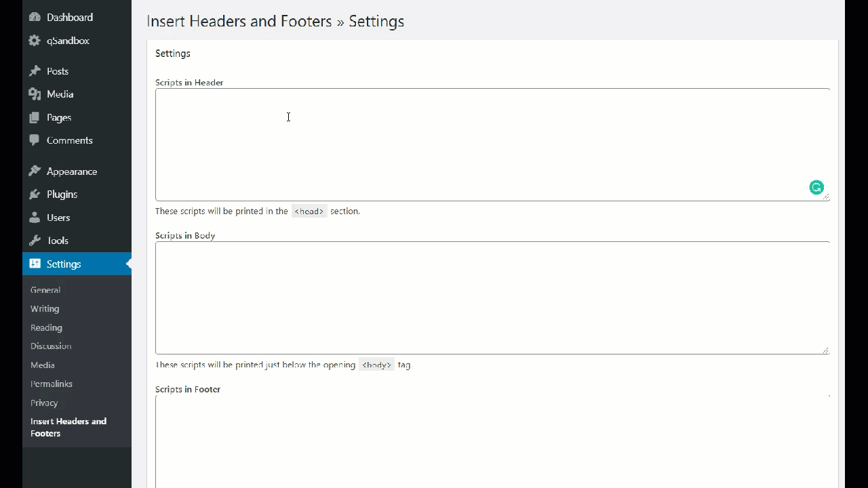Viewport: 868px width, 488px height.
Task: Open Permalinks settings submenu link
Action: tap(52, 384)
